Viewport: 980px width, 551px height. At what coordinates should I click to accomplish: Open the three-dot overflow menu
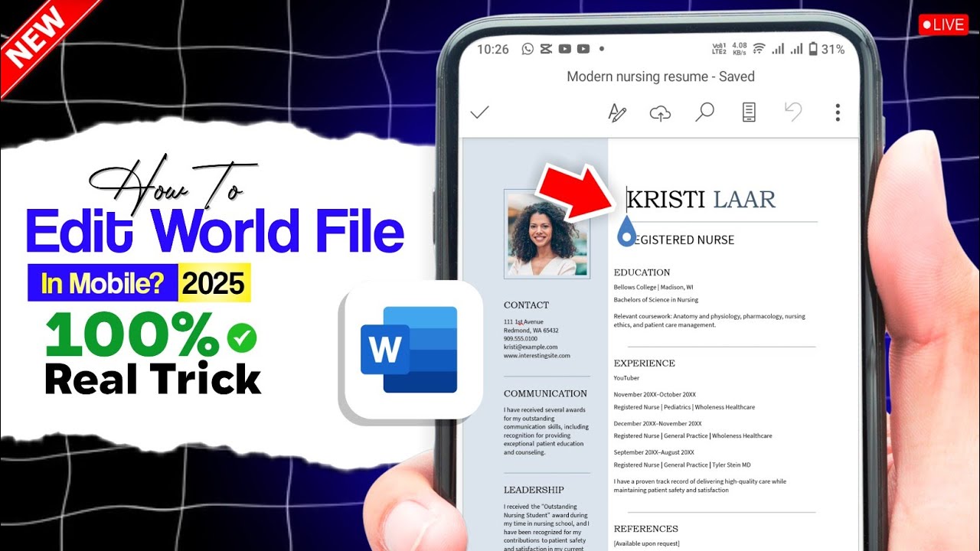pyautogui.click(x=838, y=112)
